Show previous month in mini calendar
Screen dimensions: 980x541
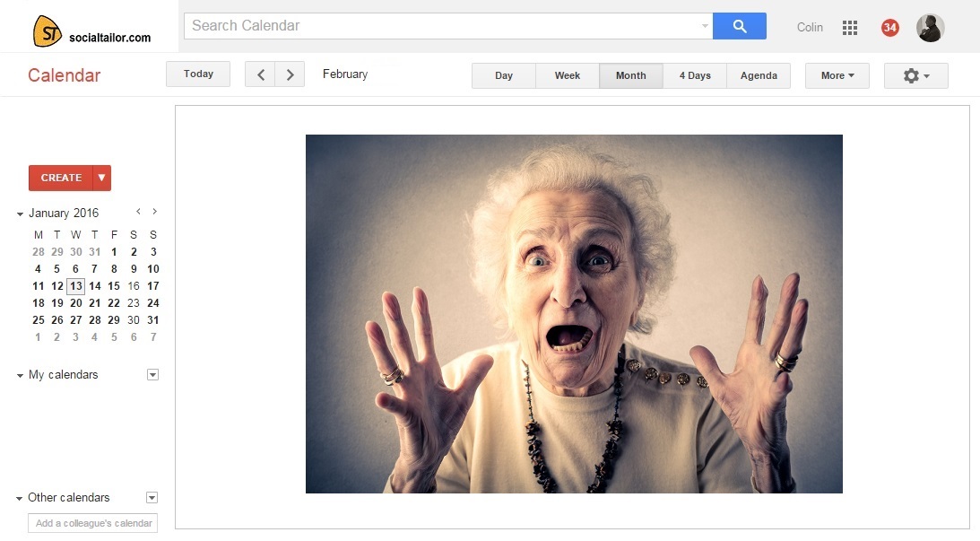(138, 212)
